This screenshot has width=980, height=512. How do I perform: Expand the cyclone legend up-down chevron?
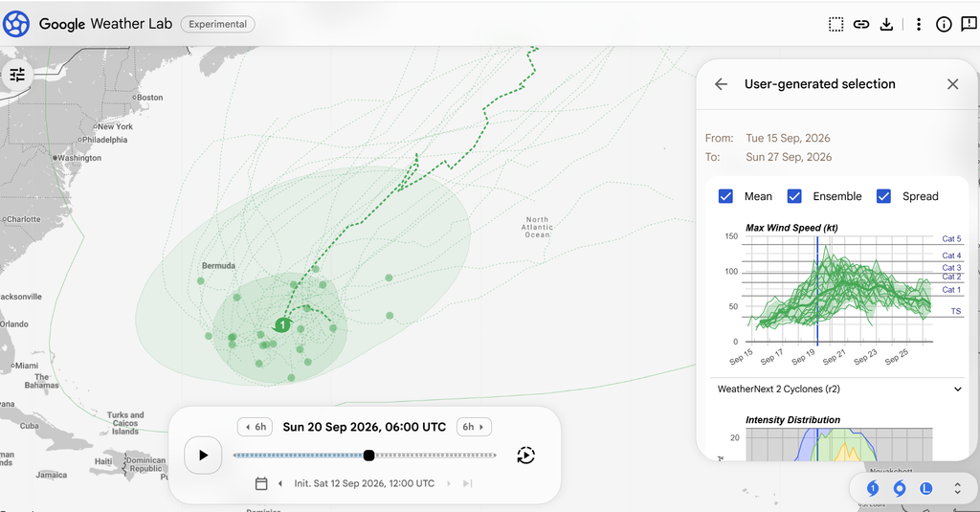pyautogui.click(x=957, y=488)
